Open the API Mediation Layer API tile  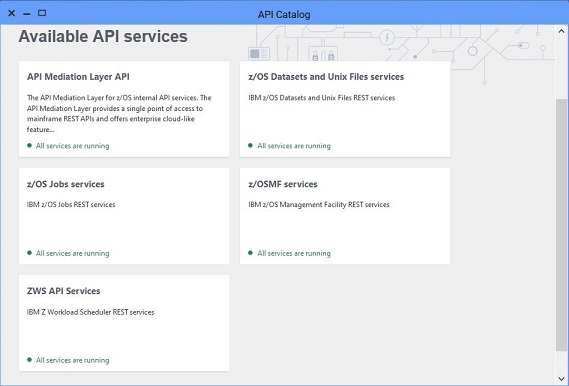click(124, 109)
